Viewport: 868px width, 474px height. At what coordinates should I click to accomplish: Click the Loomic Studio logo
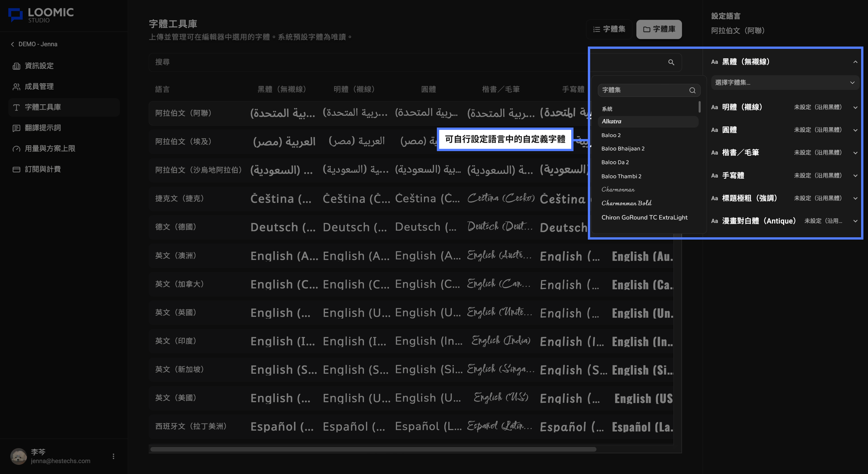pos(41,15)
